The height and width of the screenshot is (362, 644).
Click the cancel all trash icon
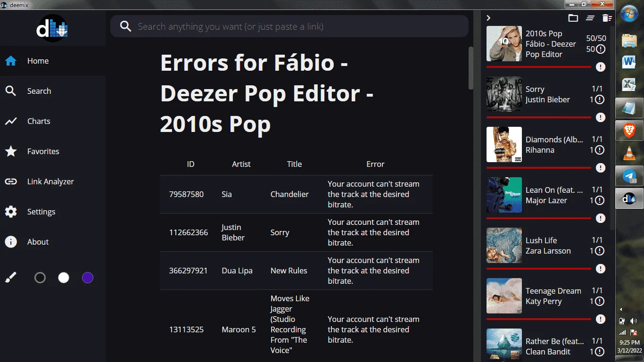[x=607, y=18]
